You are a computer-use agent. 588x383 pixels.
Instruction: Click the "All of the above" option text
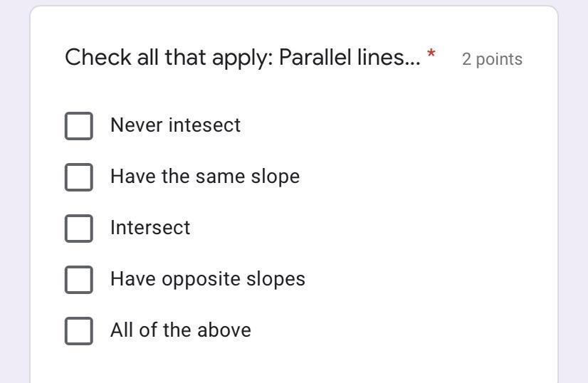coord(181,330)
